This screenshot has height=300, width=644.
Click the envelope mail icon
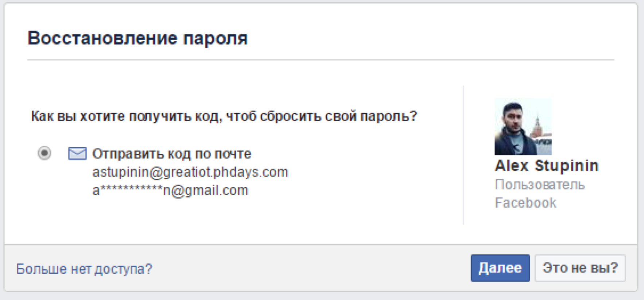[x=77, y=154]
